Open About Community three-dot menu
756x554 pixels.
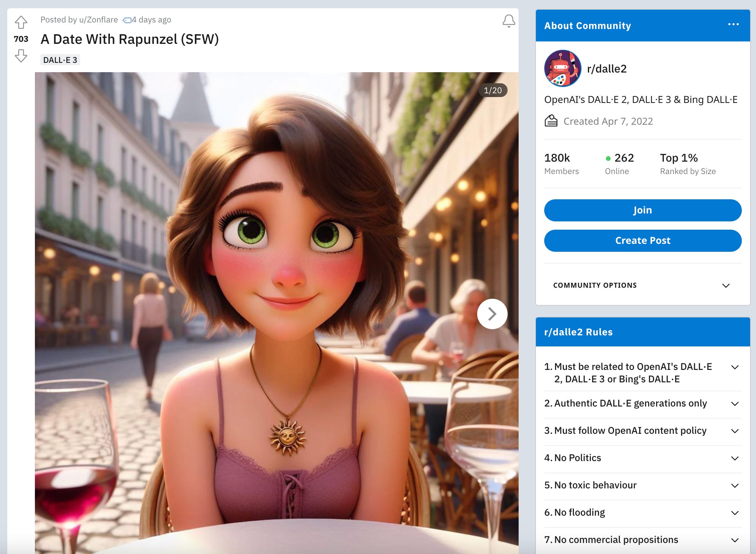coord(733,25)
